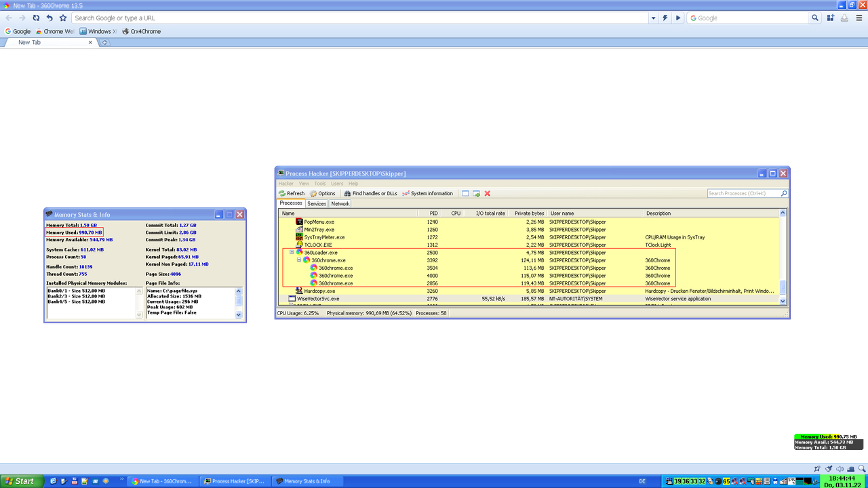Select the Processes tab
This screenshot has width=868, height=488.
(x=291, y=203)
